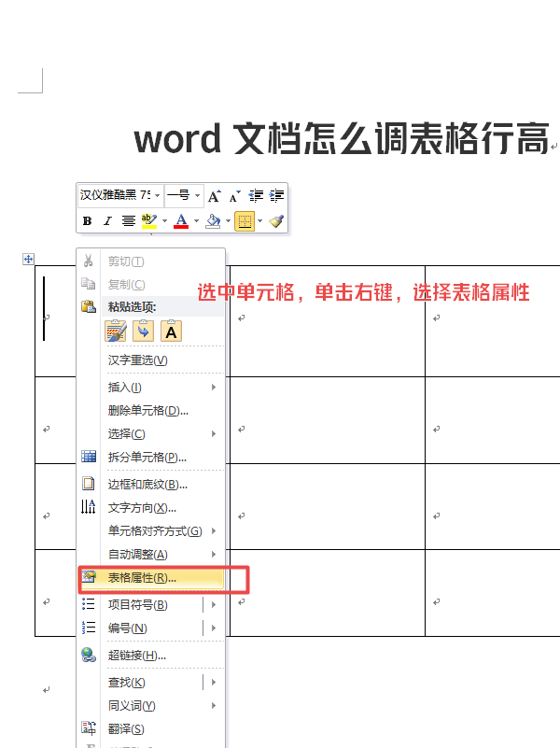This screenshot has width=560, height=748.
Task: Click the grow font size icon
Action: [x=214, y=196]
